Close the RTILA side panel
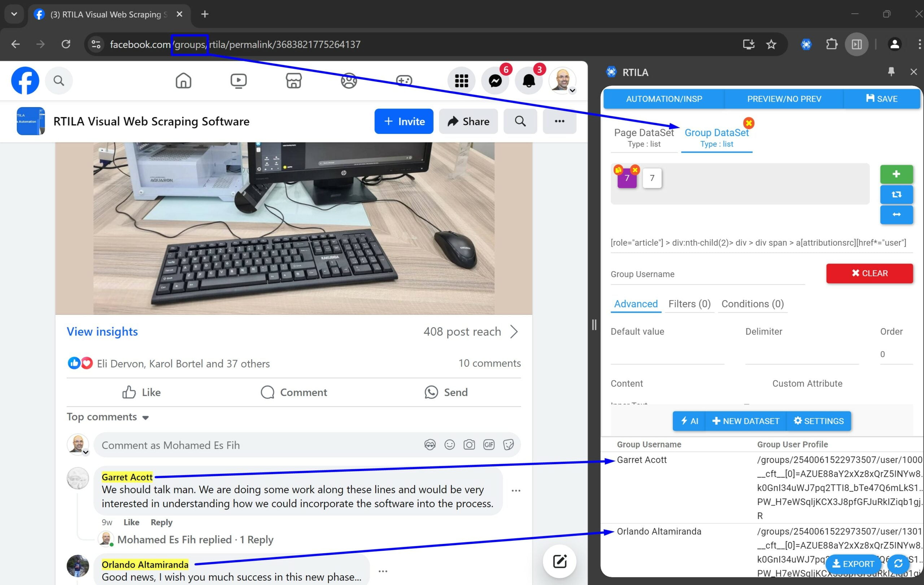924x585 pixels. click(x=914, y=72)
